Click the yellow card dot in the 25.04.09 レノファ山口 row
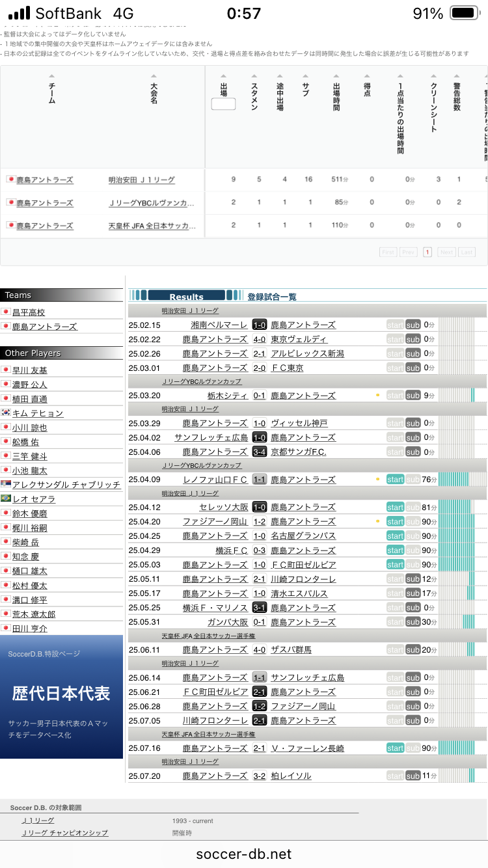The height and width of the screenshot is (868, 488). coord(377,479)
